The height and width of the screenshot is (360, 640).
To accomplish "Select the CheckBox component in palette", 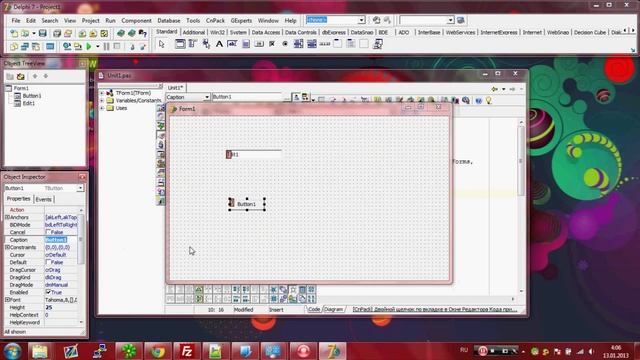I will [272, 44].
